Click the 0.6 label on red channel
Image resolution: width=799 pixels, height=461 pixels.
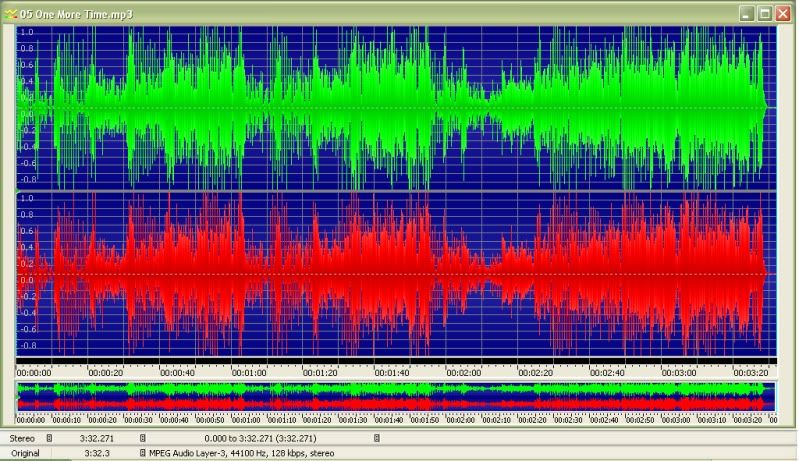pyautogui.click(x=26, y=231)
